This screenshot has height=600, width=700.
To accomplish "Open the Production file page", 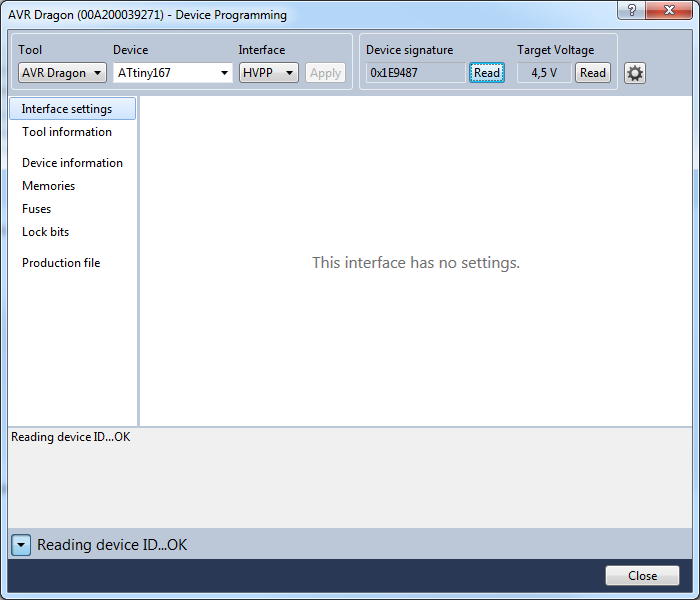I will point(61,262).
